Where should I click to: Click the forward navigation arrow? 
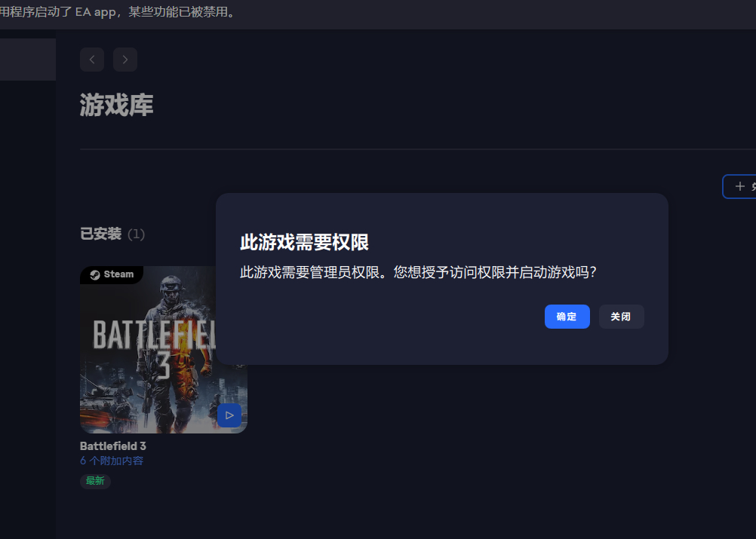pyautogui.click(x=125, y=60)
